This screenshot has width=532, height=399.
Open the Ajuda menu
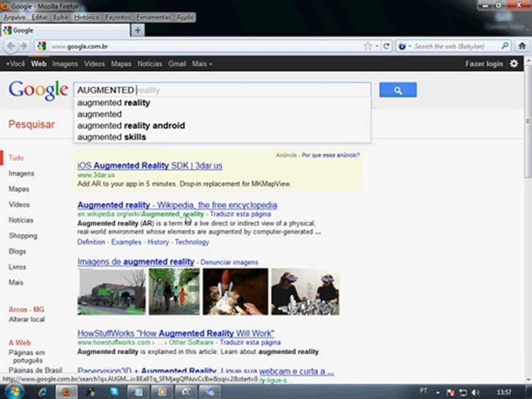185,17
